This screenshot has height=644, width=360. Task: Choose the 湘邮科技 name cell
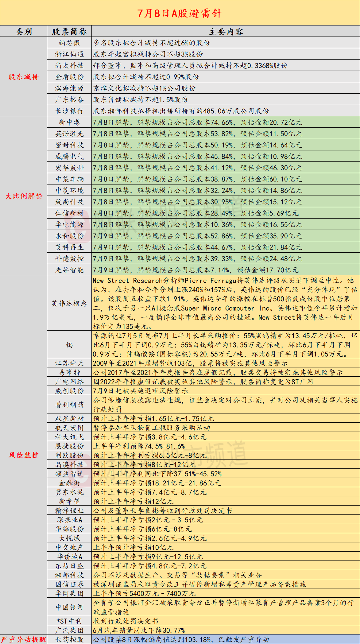pyautogui.click(x=69, y=575)
